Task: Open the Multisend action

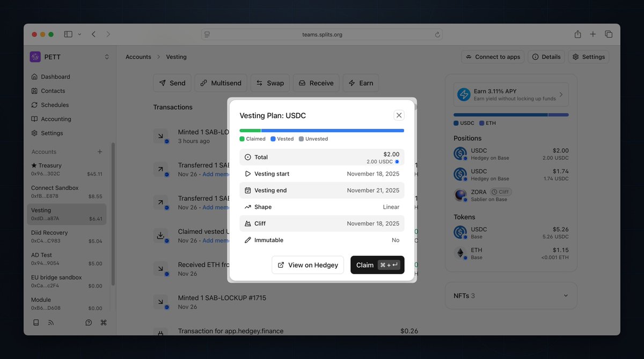Action: tap(221, 83)
